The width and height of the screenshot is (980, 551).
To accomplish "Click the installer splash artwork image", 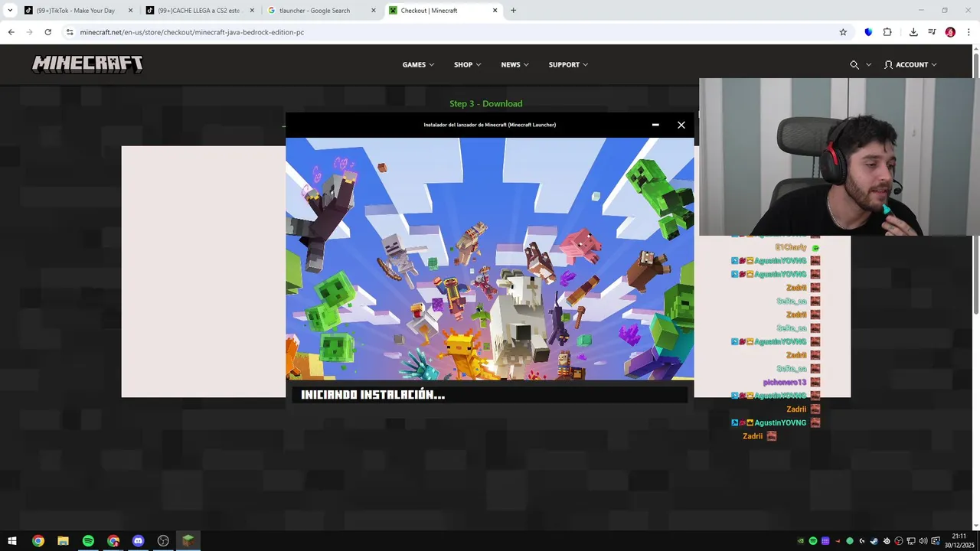I will [490, 259].
